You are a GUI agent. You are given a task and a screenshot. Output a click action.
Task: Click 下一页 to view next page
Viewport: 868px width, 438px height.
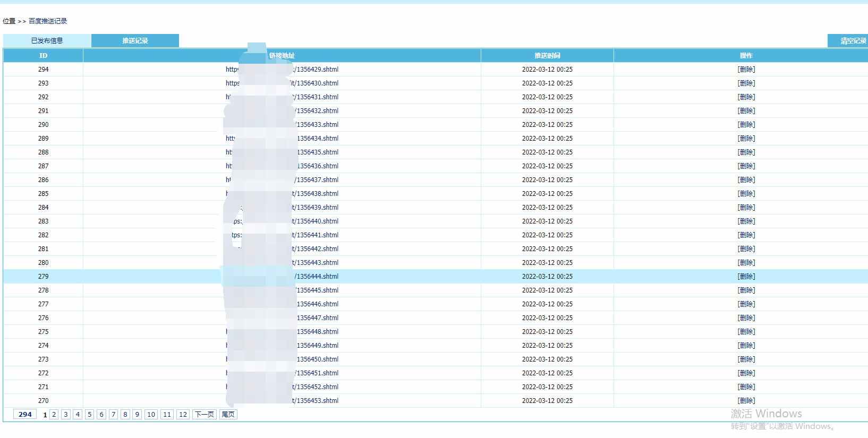(205, 415)
